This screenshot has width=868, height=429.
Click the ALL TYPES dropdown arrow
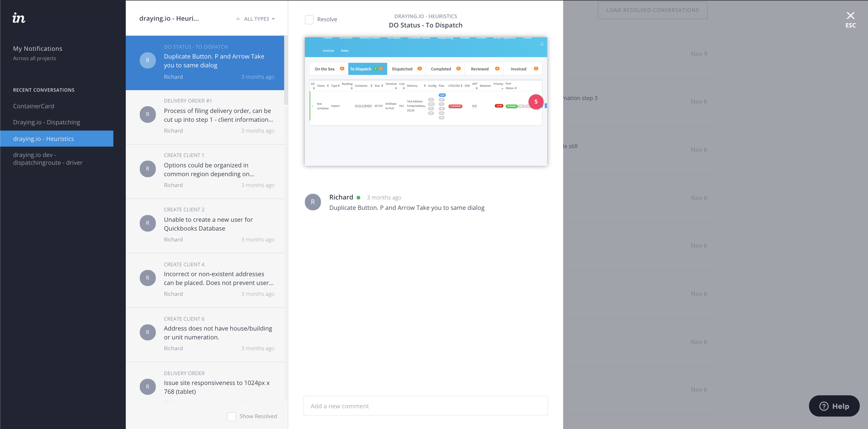(x=273, y=19)
